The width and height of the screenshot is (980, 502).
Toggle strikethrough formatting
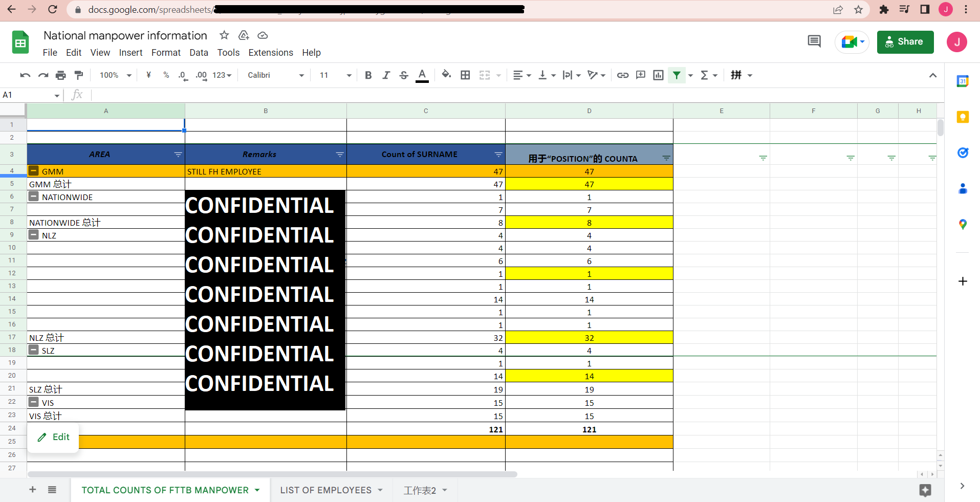[x=404, y=75]
